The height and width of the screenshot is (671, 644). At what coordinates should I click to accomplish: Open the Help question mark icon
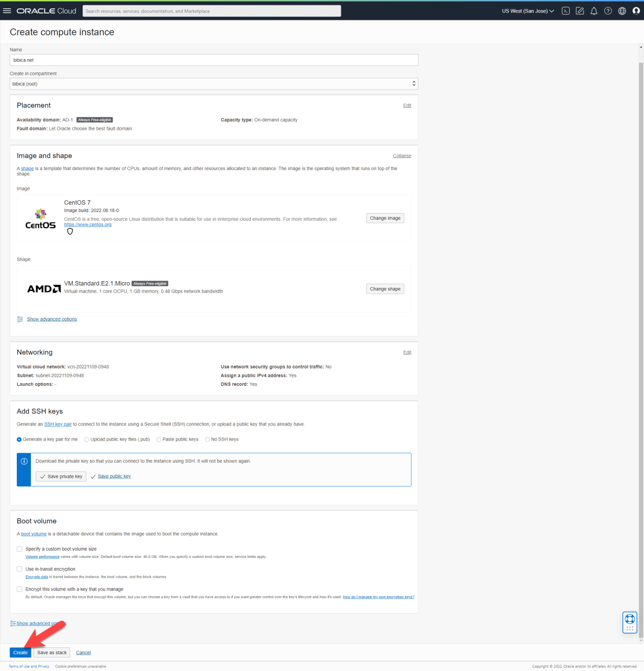[608, 11]
